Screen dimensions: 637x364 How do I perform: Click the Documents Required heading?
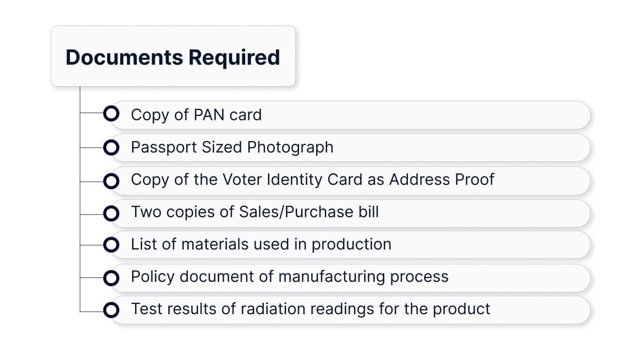pos(173,57)
